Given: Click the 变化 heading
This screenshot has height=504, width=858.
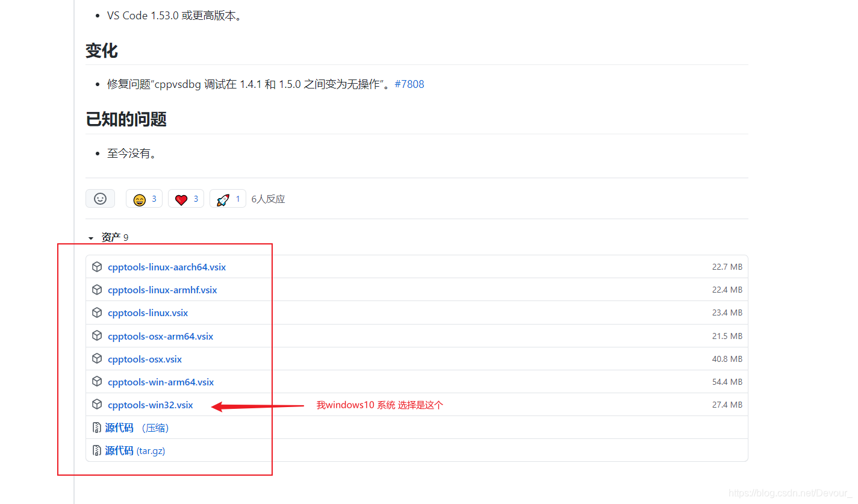Looking at the screenshot, I should [102, 51].
